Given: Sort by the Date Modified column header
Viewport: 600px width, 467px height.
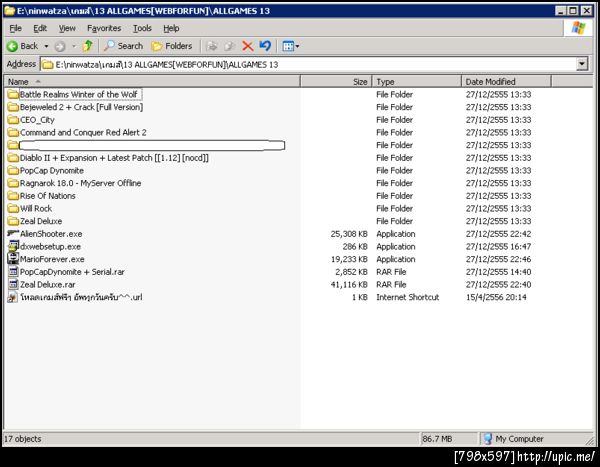Looking at the screenshot, I should click(x=506, y=82).
